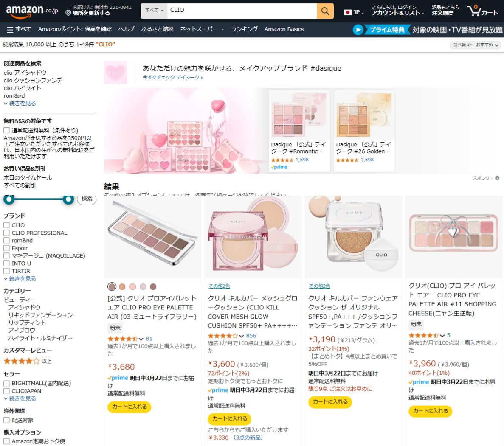Click prime badge under Dasique Romantic product
Image resolution: width=504 pixels, height=446 pixels.
[279, 167]
